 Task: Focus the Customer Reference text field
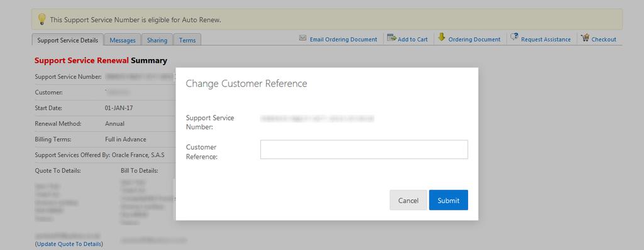[x=364, y=149]
